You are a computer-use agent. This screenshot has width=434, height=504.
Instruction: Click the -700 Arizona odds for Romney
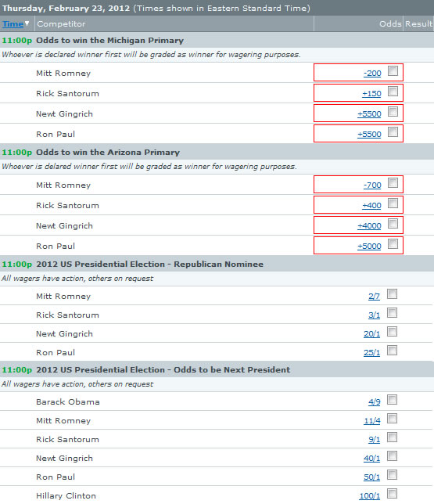pos(372,185)
